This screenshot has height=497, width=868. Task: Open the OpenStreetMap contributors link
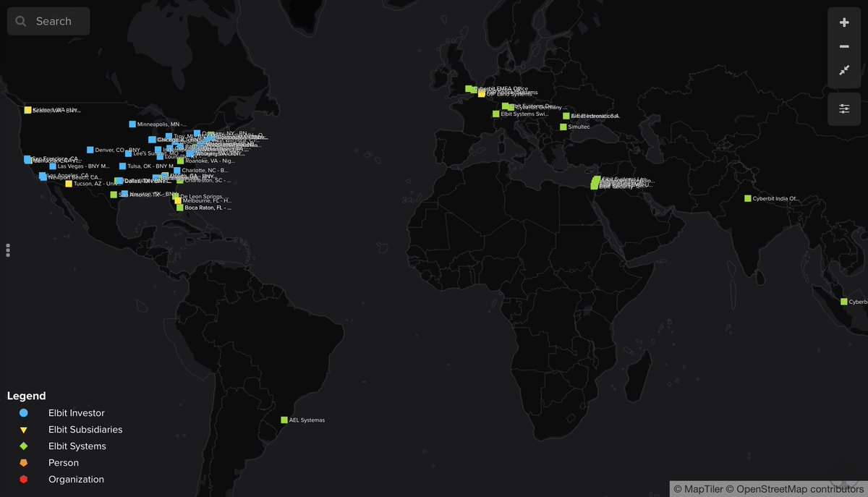(793, 490)
